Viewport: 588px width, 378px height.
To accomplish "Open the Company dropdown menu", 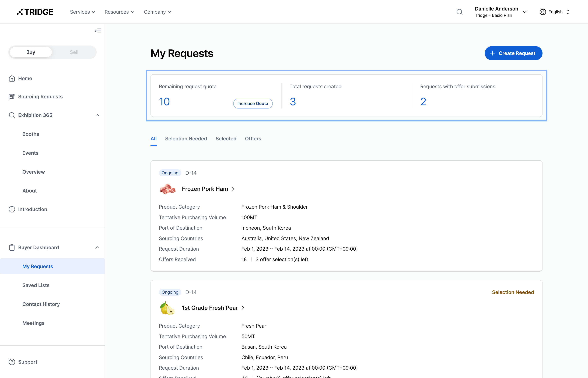I will (x=157, y=12).
